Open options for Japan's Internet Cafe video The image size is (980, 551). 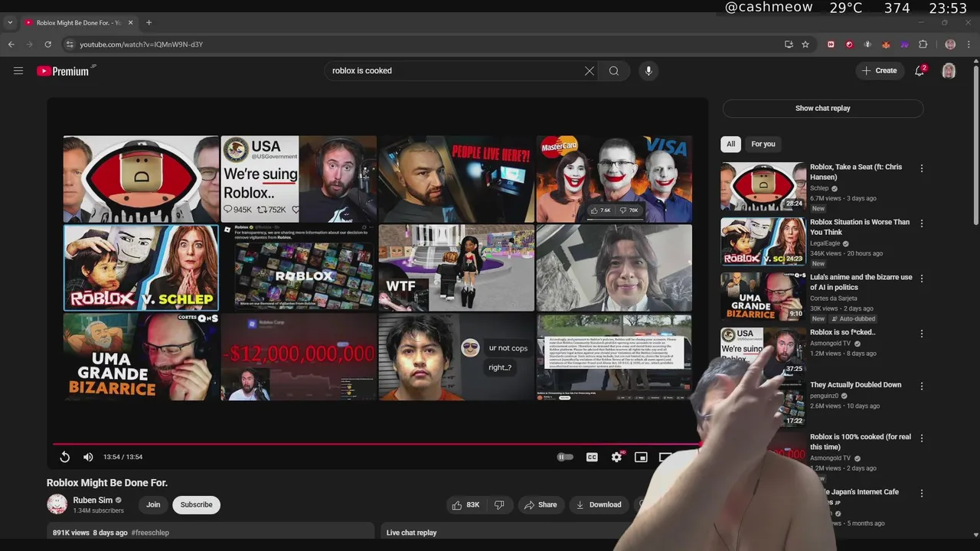coord(922,493)
